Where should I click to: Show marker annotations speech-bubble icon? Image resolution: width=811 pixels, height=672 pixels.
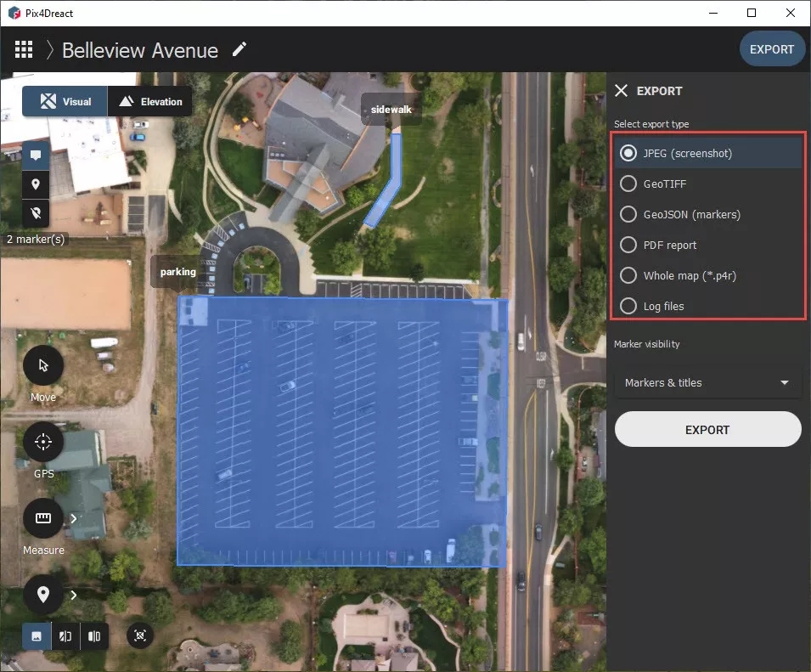click(x=36, y=155)
